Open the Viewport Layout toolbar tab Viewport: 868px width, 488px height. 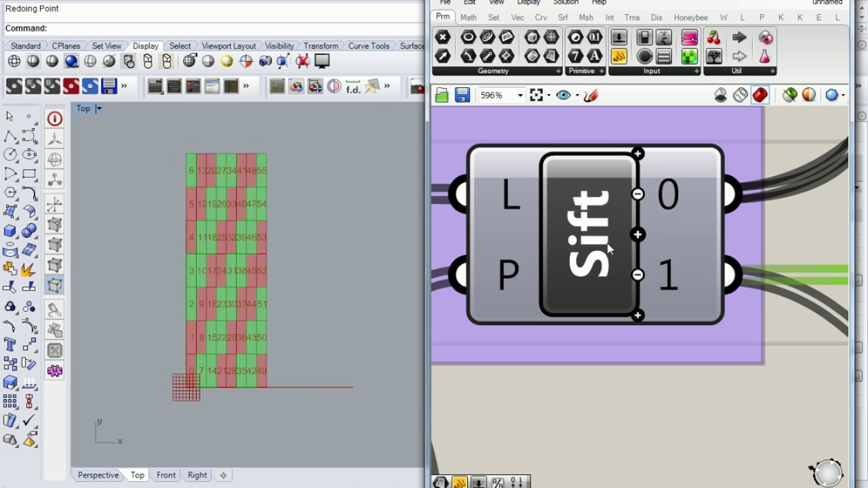pyautogui.click(x=229, y=46)
